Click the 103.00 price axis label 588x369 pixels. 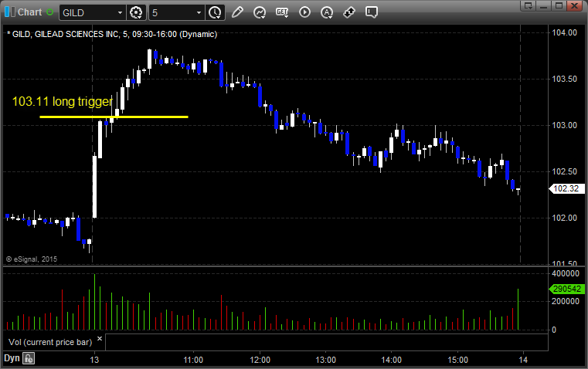point(564,125)
